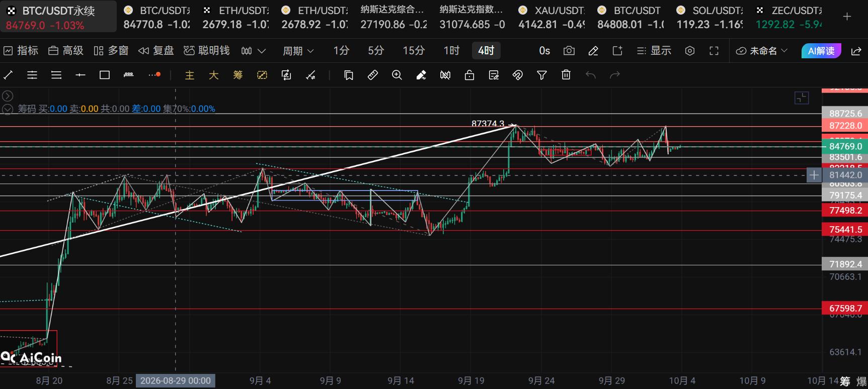Open the ruler measure tool
868x389 pixels.
point(373,75)
